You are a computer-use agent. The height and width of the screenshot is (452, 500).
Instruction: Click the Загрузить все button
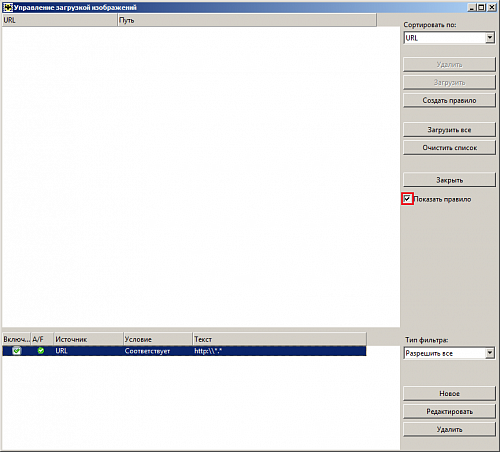[x=449, y=130]
